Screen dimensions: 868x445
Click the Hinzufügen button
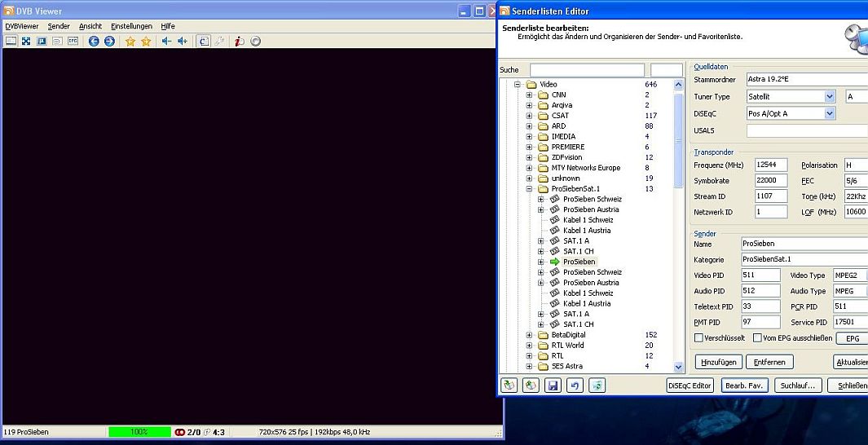coord(719,362)
